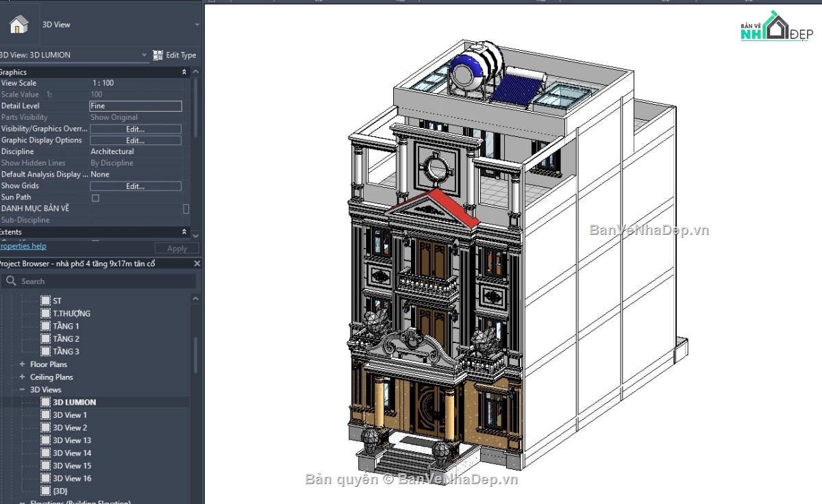Click the 'Show Original' Parts Visibility value
Screen dimensions: 822x504
click(114, 117)
